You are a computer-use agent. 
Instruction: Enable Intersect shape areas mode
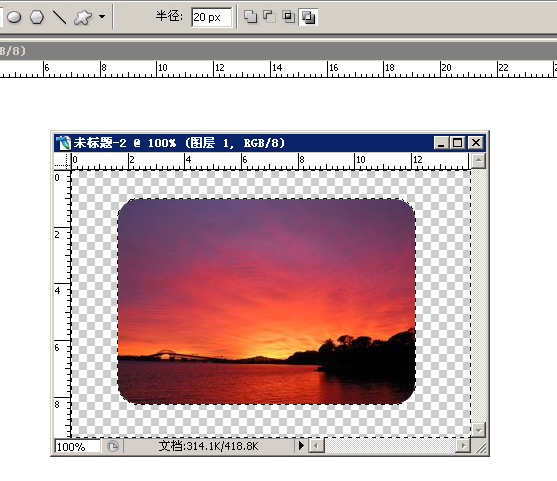pos(288,17)
